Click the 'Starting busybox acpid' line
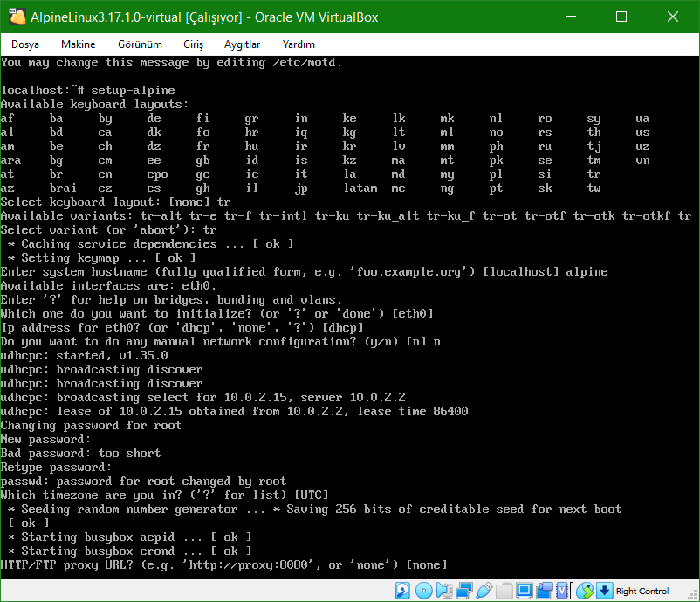Image resolution: width=700 pixels, height=602 pixels. coord(130,537)
